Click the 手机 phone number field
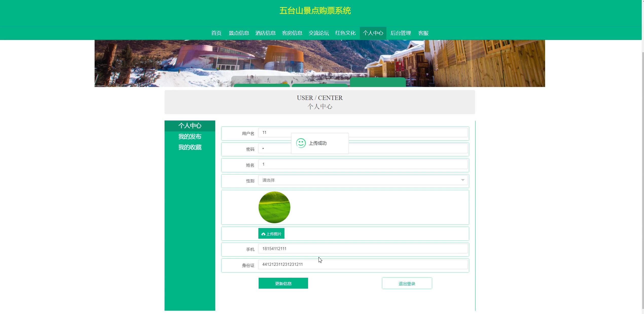This screenshot has width=644, height=314. [363, 249]
